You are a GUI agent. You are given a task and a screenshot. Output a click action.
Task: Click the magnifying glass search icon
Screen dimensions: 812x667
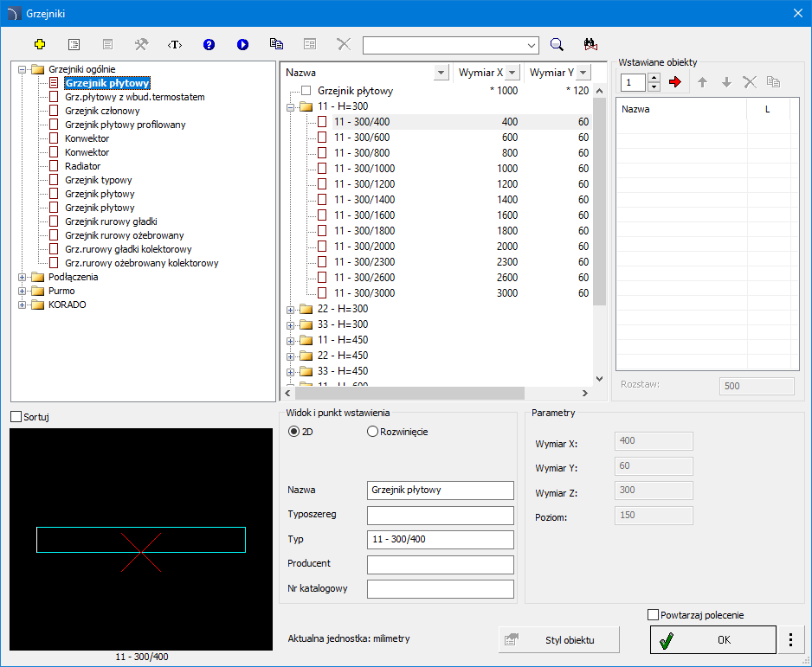(x=557, y=44)
